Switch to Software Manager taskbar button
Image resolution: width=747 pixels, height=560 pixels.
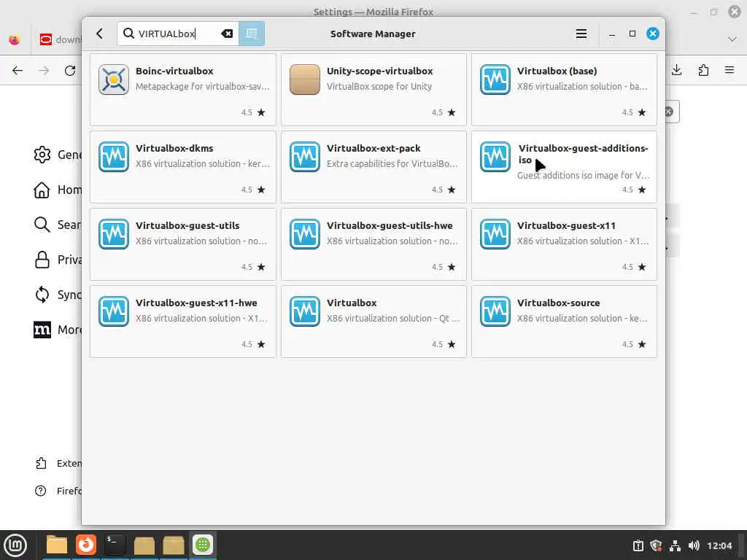coord(203,545)
